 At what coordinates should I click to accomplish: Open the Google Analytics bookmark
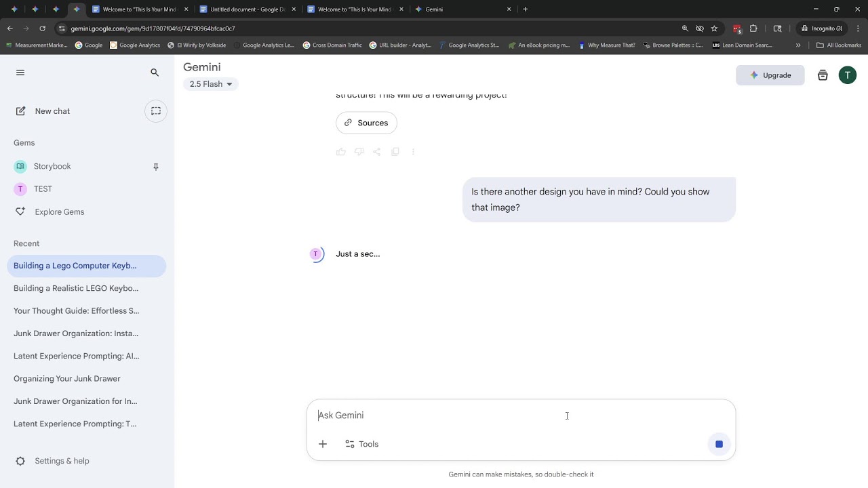pos(135,45)
